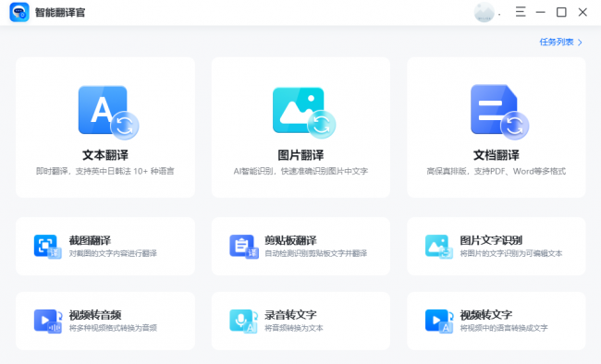Click description 将音频转换为文本

point(294,328)
